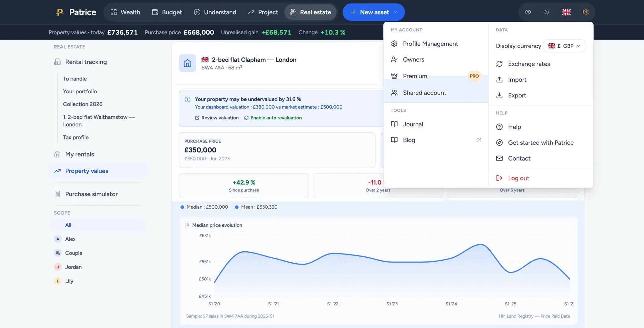Screen dimensions: 644x328
Task: Select 2-bed flat Walthamstow — London item
Action: click(99, 121)
